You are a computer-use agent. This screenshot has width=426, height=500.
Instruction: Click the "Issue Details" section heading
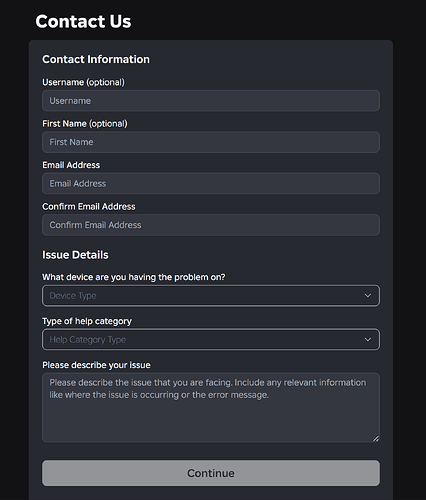pyautogui.click(x=75, y=255)
